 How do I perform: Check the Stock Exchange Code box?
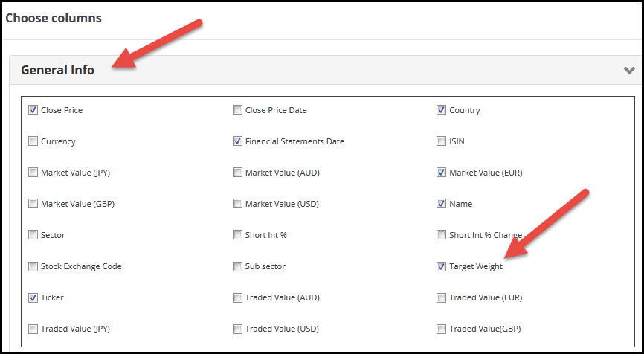coord(33,266)
